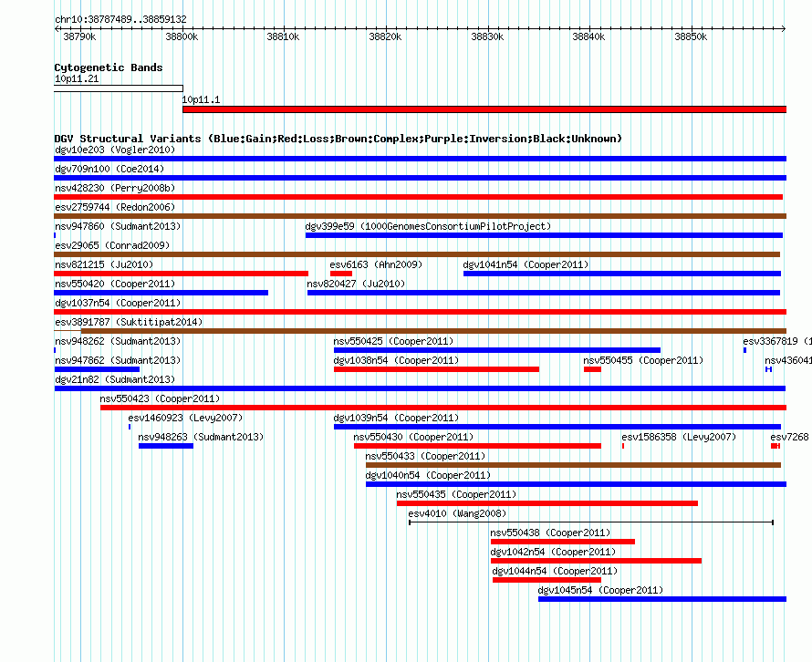
Task: Select the dgv709n100 (Coe2014) blue gain bar
Action: click(420, 178)
